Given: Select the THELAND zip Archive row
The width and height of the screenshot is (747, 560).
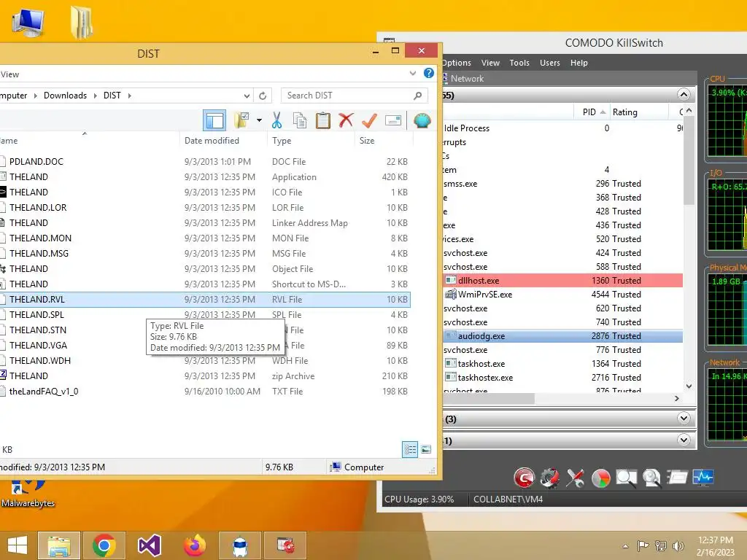Looking at the screenshot, I should click(205, 376).
